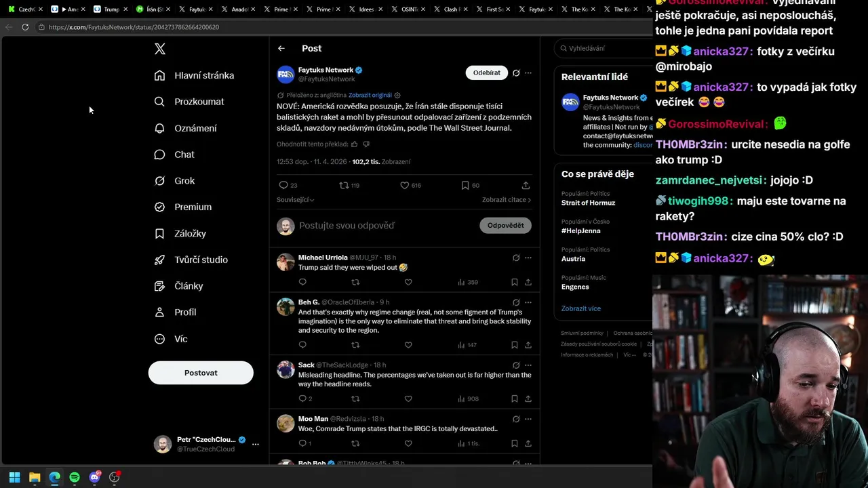Open Discord from taskbar
The image size is (868, 488).
pyautogui.click(x=95, y=477)
